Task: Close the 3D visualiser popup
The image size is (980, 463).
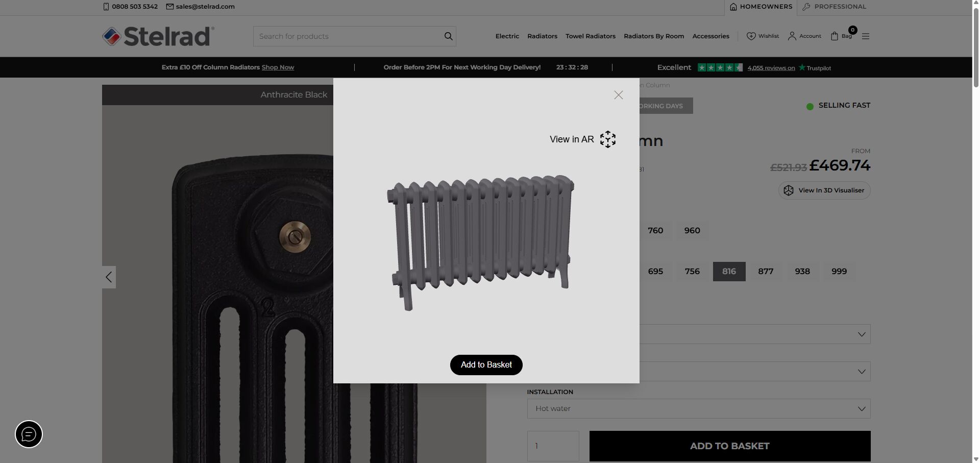Action: coord(618,95)
